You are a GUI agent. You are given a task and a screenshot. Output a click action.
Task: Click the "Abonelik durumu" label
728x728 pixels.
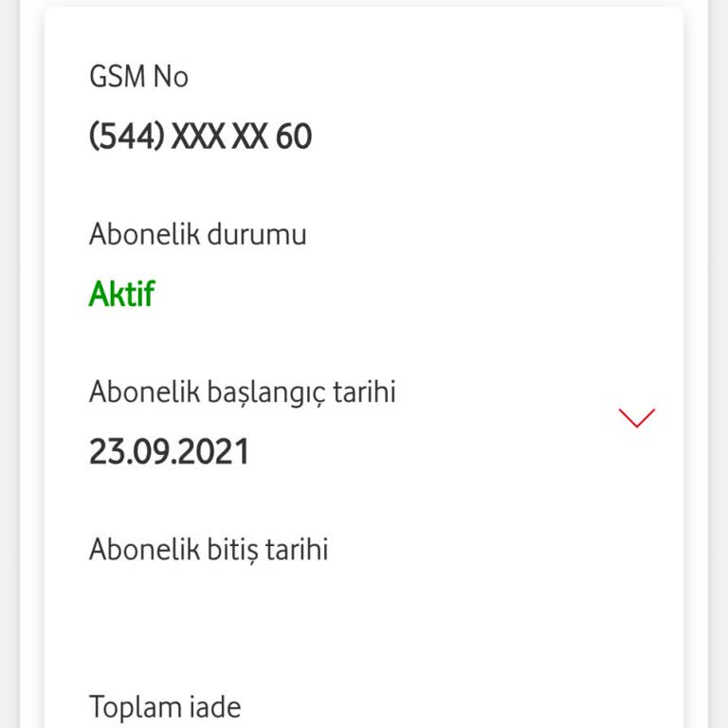[197, 234]
